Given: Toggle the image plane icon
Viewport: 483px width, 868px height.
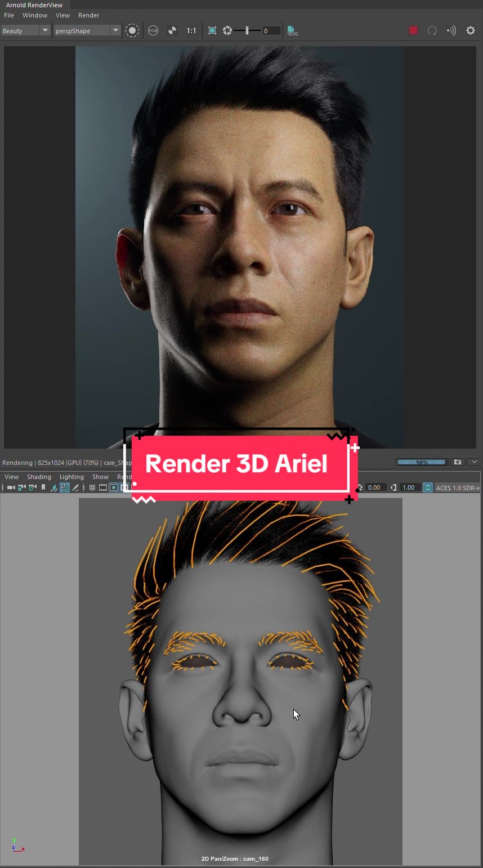Looking at the screenshot, I should (x=54, y=487).
